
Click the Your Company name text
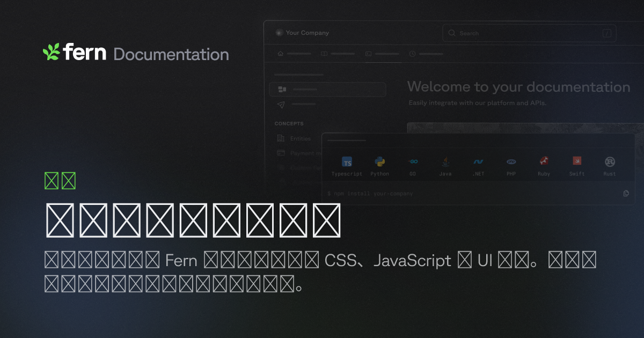tap(308, 33)
